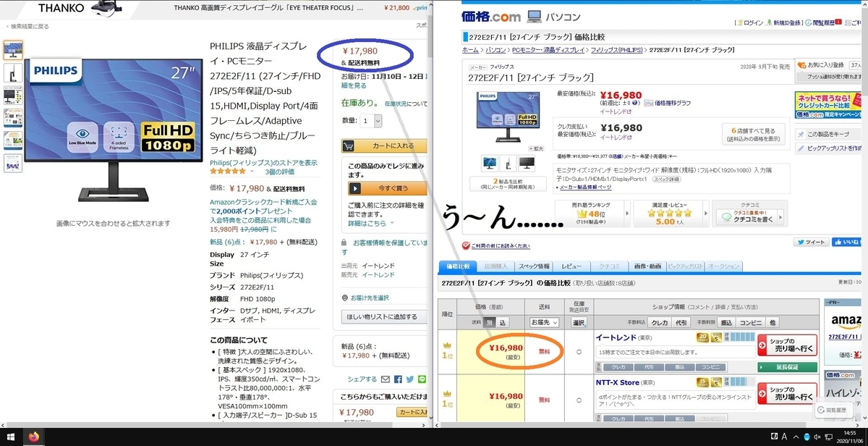Viewport: 868px width, 446px height.
Task: Click ショップの売り場へ行く for イートレンド
Action: (x=788, y=345)
